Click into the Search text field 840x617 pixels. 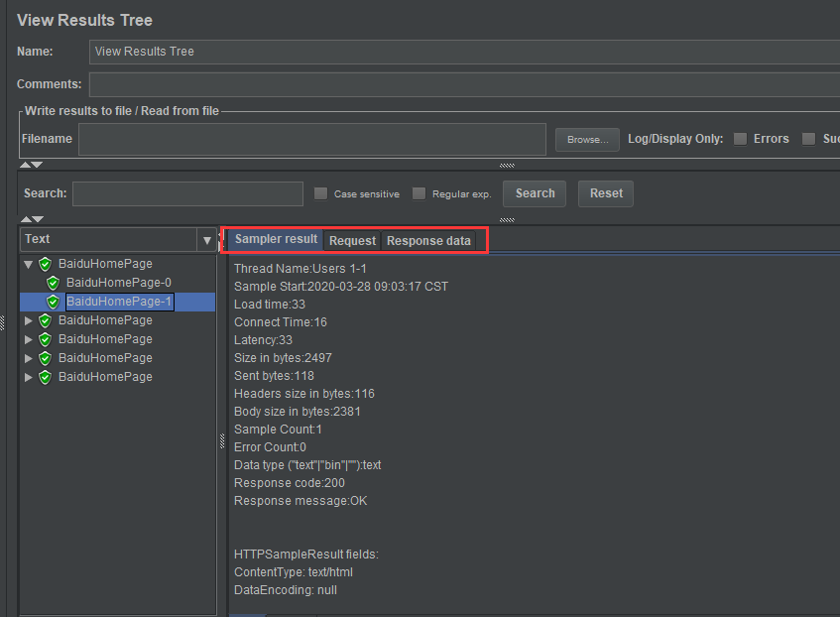point(187,193)
